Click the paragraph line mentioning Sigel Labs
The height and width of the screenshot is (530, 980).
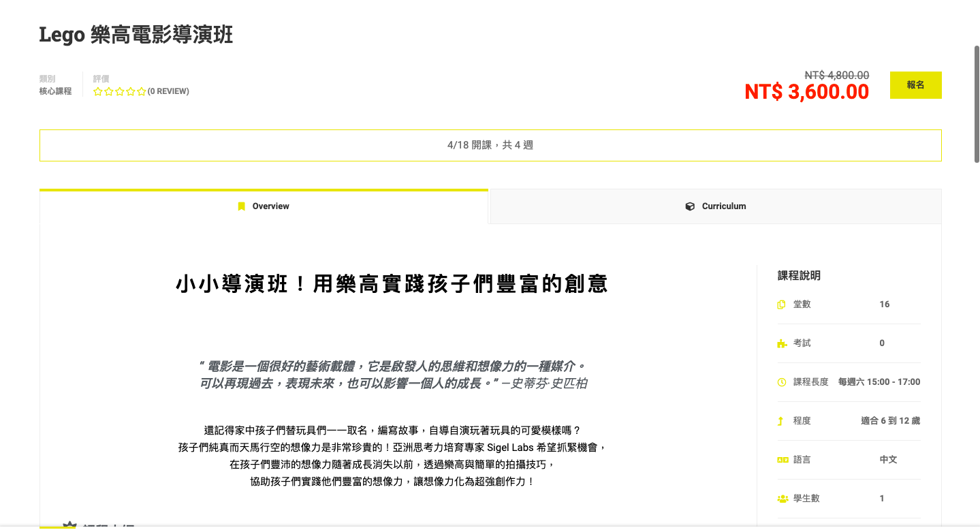tap(392, 448)
